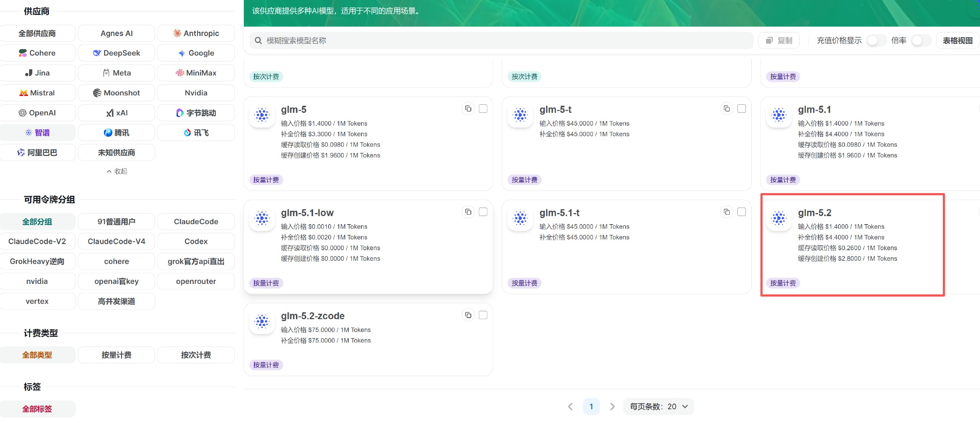Copy the glm-5.2-zcode model name
980x423 pixels.
[468, 315]
